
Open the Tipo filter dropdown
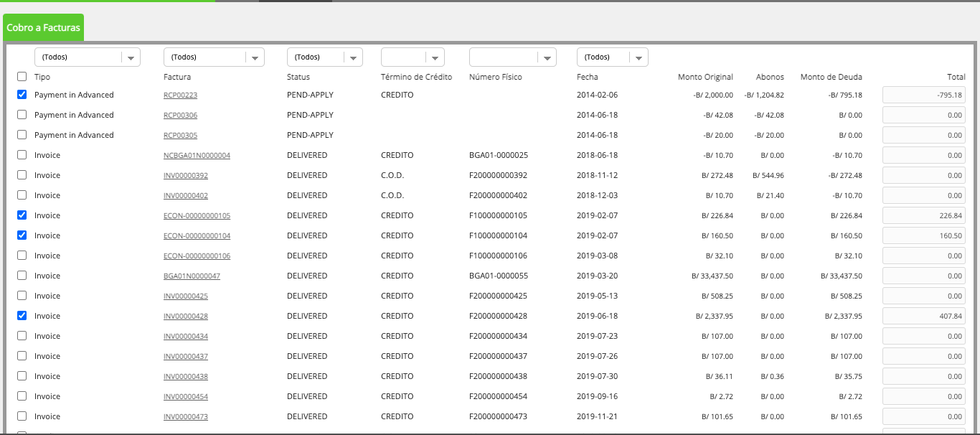click(88, 57)
